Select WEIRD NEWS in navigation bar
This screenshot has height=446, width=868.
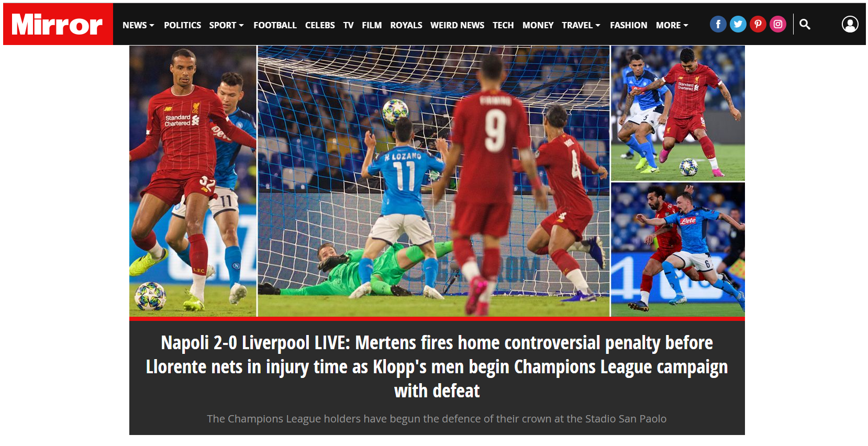pos(457,25)
